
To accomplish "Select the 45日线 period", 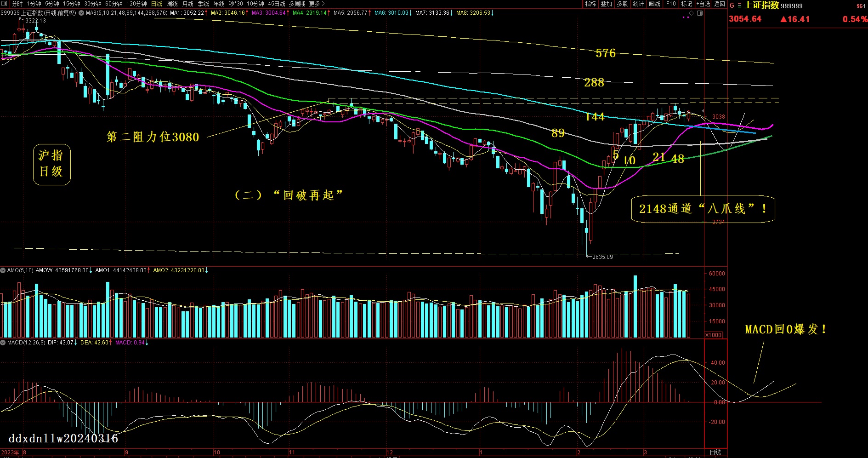I will 277,4.
